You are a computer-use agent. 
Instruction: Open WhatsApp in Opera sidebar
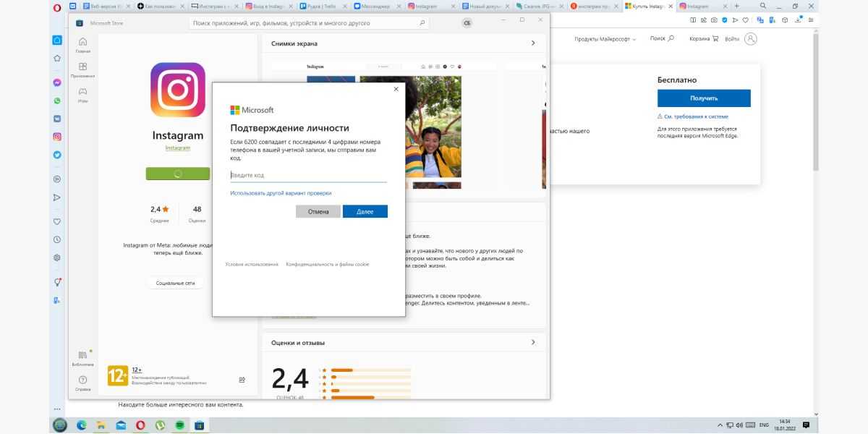click(57, 101)
